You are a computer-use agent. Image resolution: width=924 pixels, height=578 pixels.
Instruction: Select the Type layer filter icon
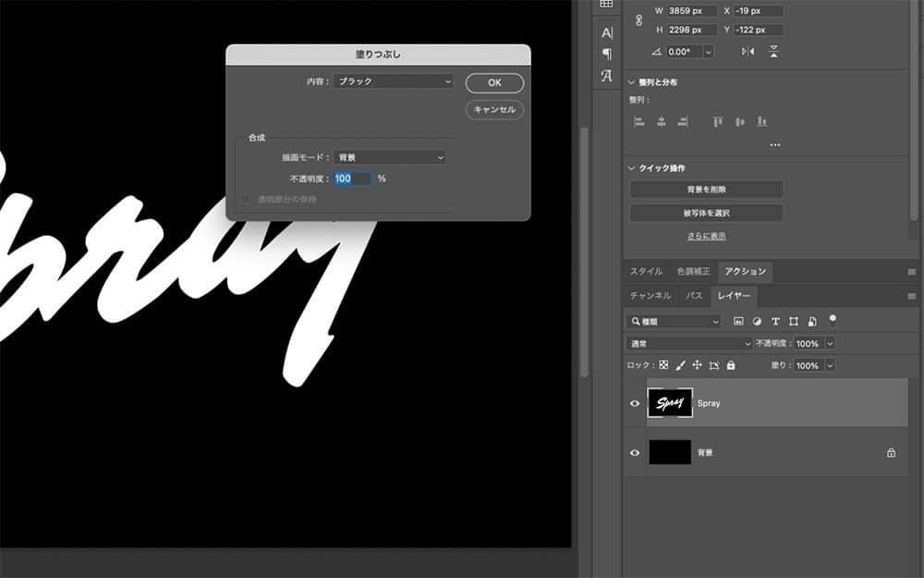point(775,321)
